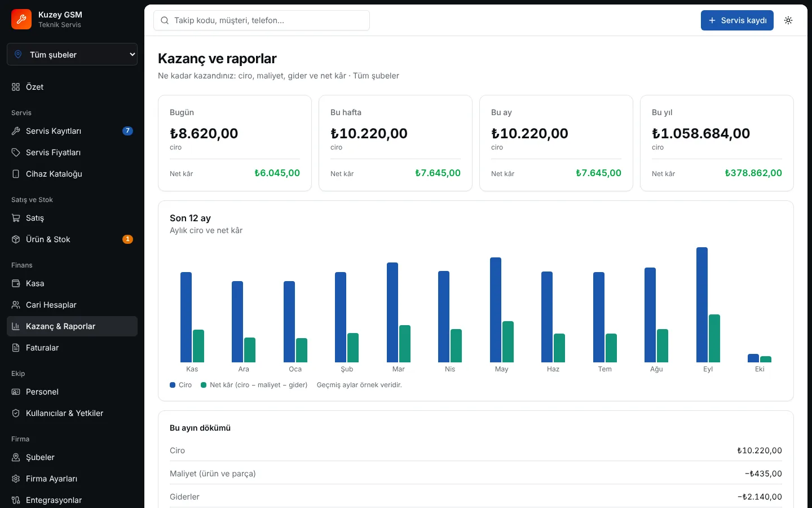Go to Servis Kayıtları menu label
The height and width of the screenshot is (508, 812).
[54, 131]
